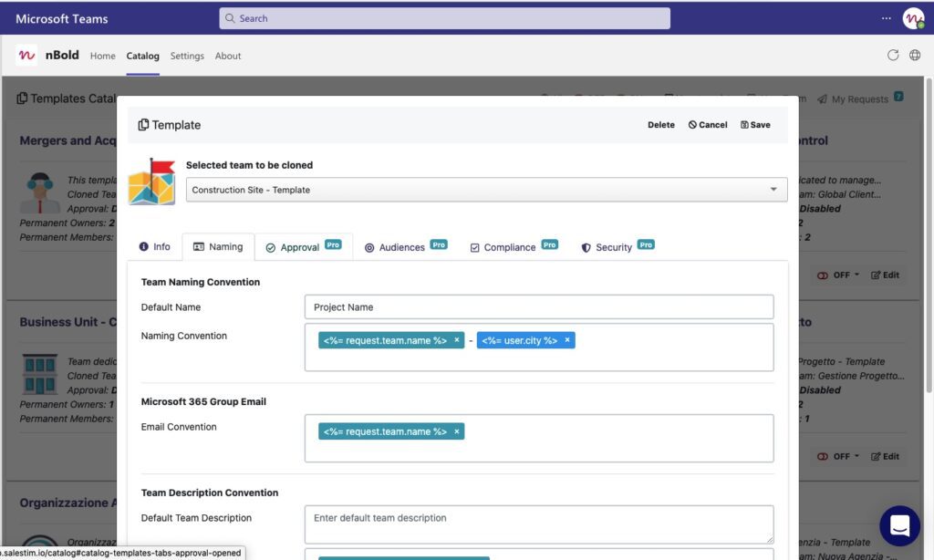Click the My Requests count badge

(x=898, y=97)
